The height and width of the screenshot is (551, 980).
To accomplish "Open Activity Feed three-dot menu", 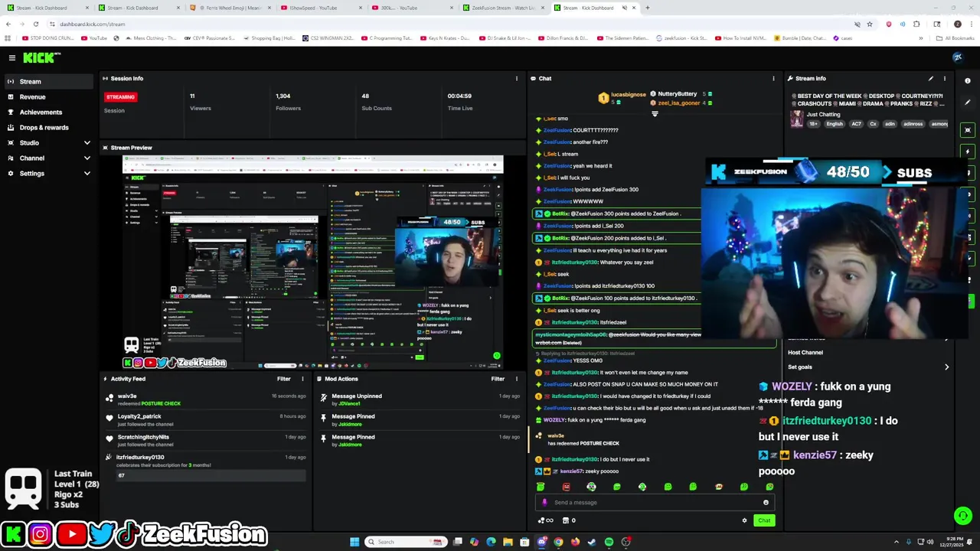I will (302, 379).
